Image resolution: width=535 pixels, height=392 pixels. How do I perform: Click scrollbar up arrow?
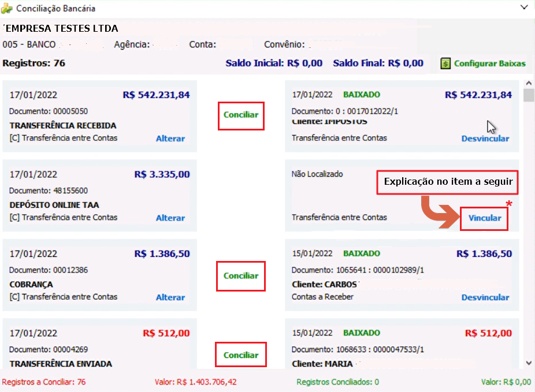pos(529,83)
